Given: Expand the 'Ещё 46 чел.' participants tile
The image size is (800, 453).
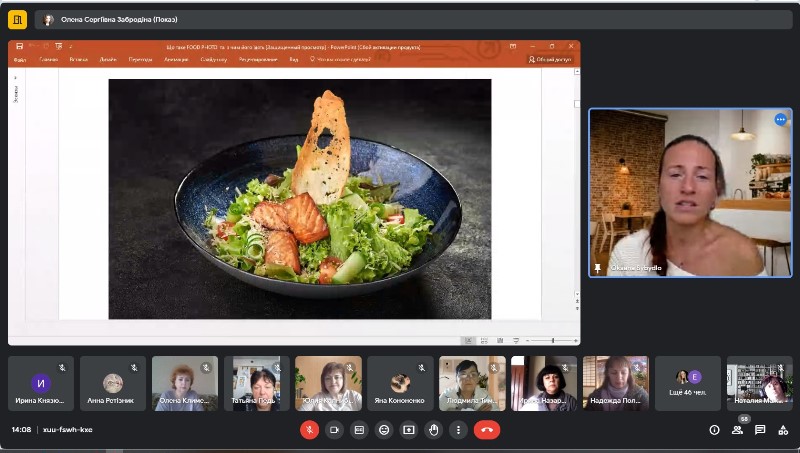Looking at the screenshot, I should [687, 383].
